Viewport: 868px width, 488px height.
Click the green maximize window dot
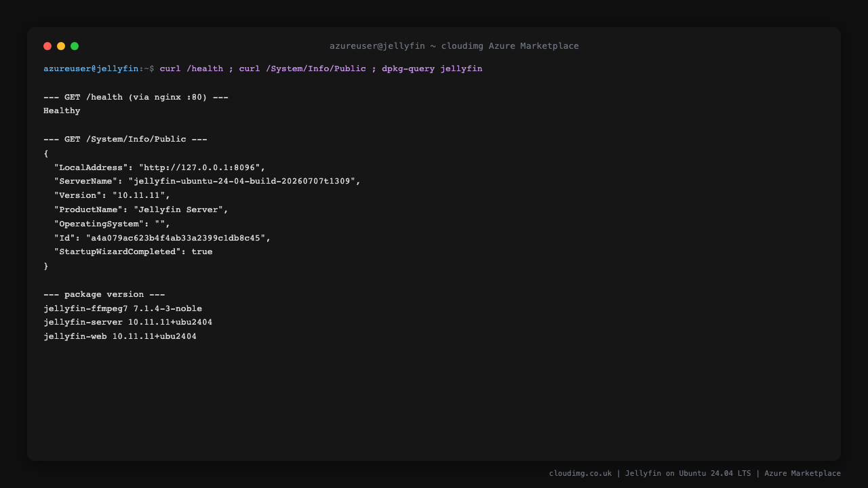(x=75, y=46)
